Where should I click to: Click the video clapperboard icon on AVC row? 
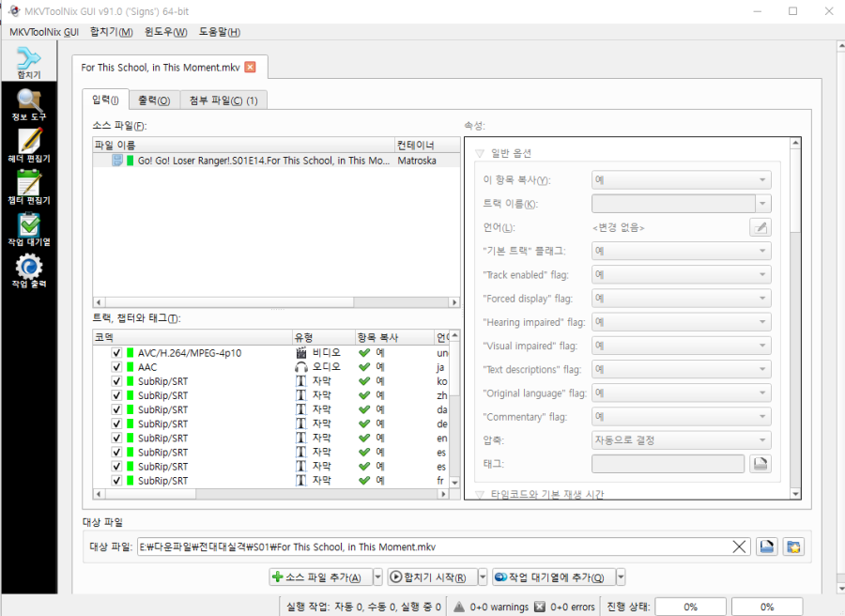pos(301,352)
